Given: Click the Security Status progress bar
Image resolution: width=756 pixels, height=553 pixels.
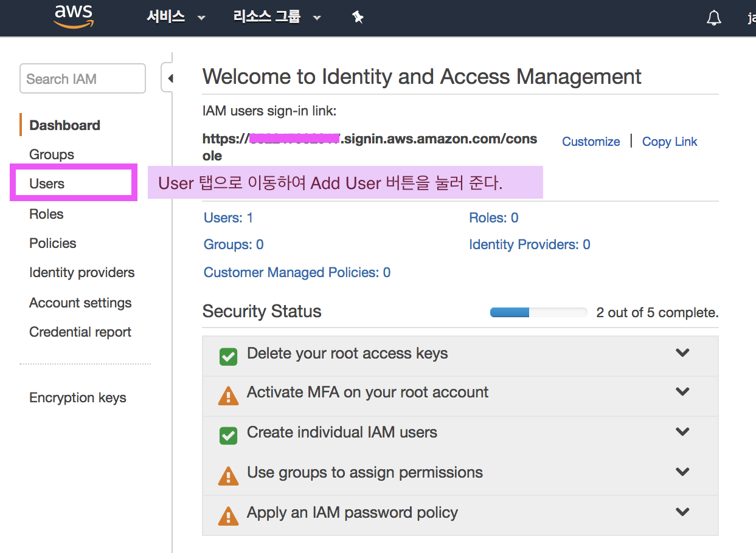Looking at the screenshot, I should (x=539, y=312).
